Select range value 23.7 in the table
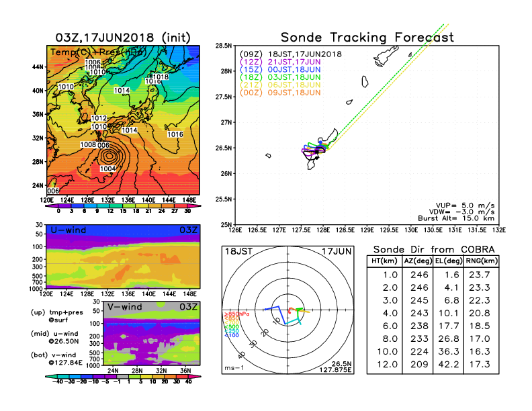532x411 pixels. [x=480, y=275]
